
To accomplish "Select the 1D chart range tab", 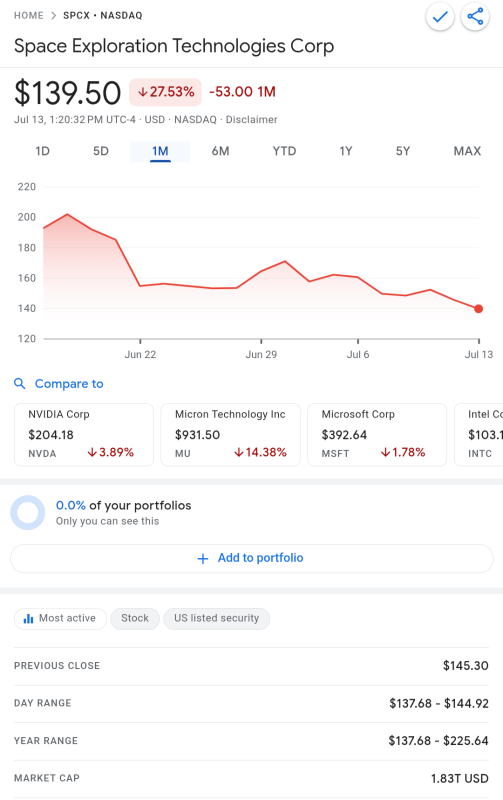I will [x=42, y=151].
